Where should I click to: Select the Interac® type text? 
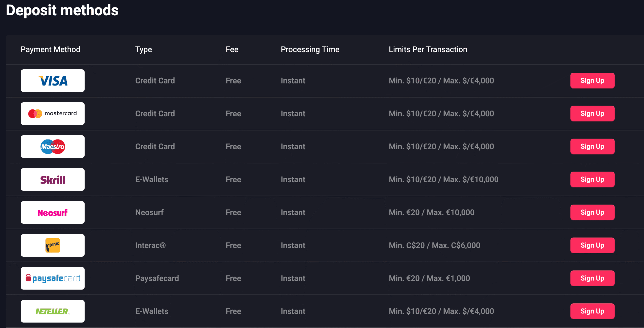coord(150,245)
